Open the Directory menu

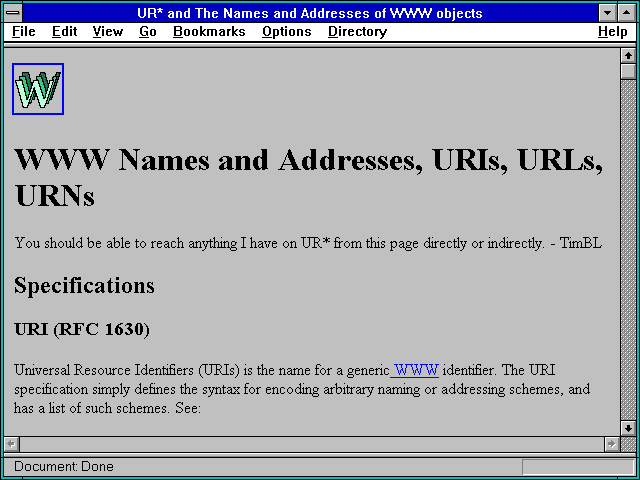tap(357, 32)
